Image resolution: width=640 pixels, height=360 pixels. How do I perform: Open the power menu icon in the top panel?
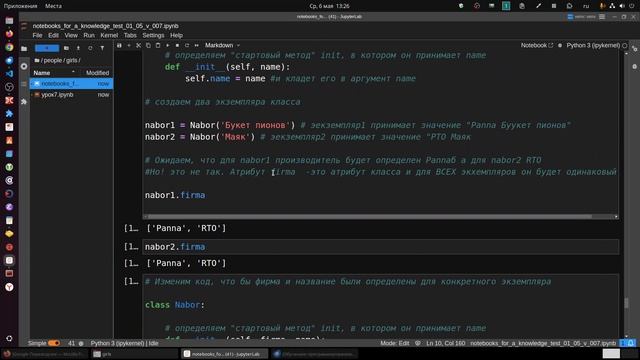[x=632, y=6]
